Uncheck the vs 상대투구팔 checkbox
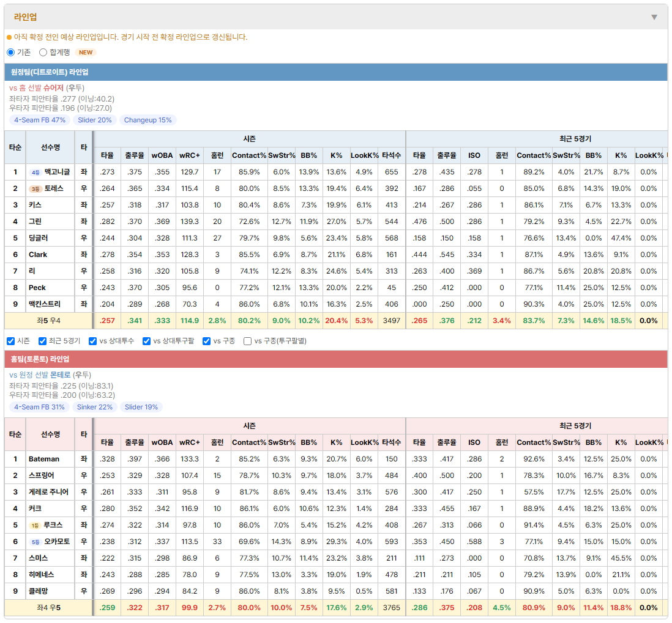The height and width of the screenshot is (623, 672). pos(146,341)
